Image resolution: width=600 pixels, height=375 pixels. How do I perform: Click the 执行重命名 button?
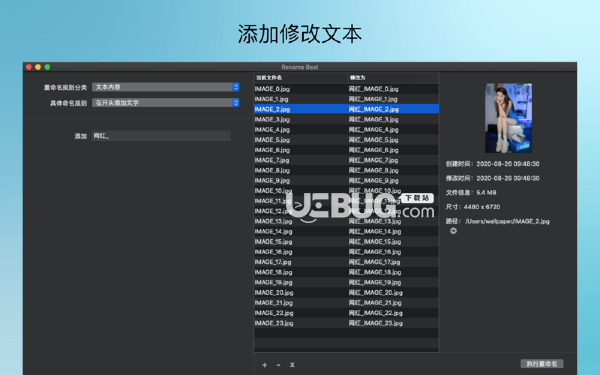542,364
